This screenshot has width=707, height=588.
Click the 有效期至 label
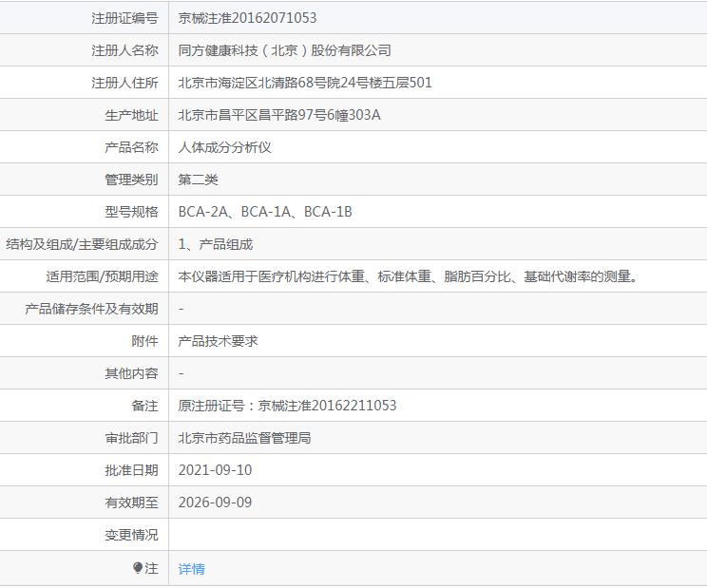pyautogui.click(x=132, y=503)
